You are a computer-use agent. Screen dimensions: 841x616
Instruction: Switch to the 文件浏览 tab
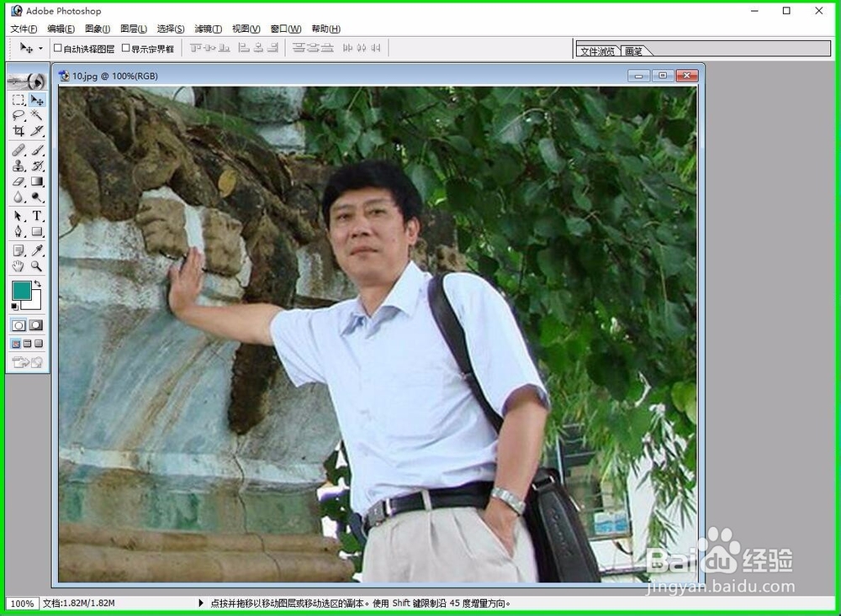[x=597, y=51]
